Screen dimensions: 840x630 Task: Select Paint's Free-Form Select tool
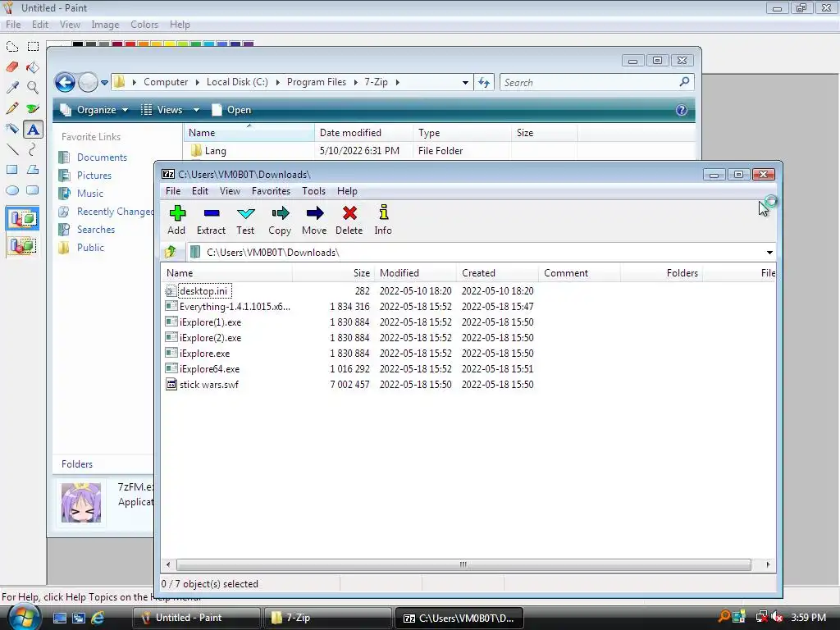tap(11, 47)
